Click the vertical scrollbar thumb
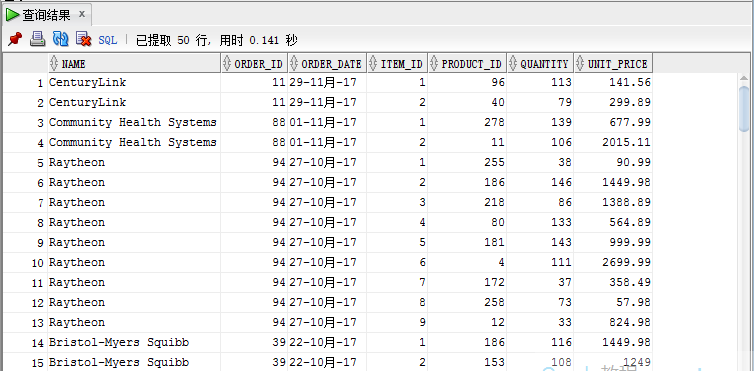Screen dimensions: 754x371 point(744,108)
